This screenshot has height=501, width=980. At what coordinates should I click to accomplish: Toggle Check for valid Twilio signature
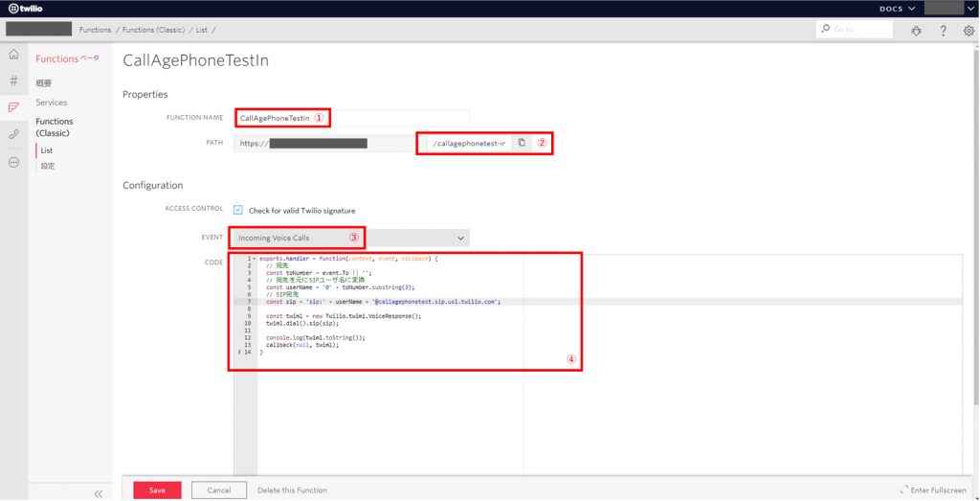238,210
